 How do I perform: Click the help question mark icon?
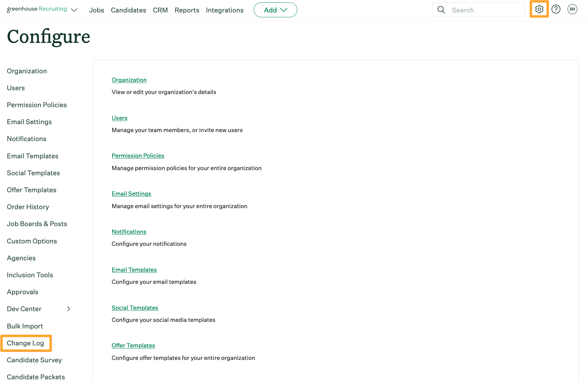tap(556, 9)
